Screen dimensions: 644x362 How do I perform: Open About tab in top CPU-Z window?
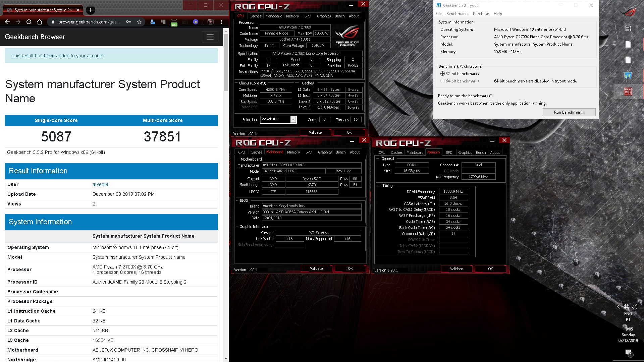coord(354,16)
